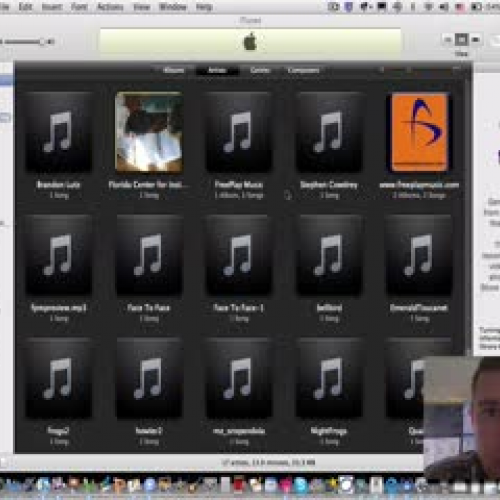This screenshot has height=500, width=500.
Task: Select the EmeraldToucanet artwork
Action: pos(419,255)
